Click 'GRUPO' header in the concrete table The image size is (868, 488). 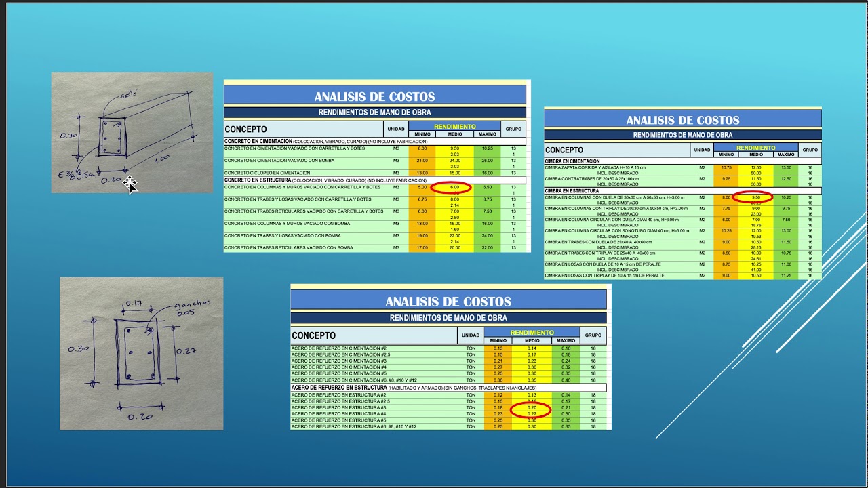(x=513, y=129)
